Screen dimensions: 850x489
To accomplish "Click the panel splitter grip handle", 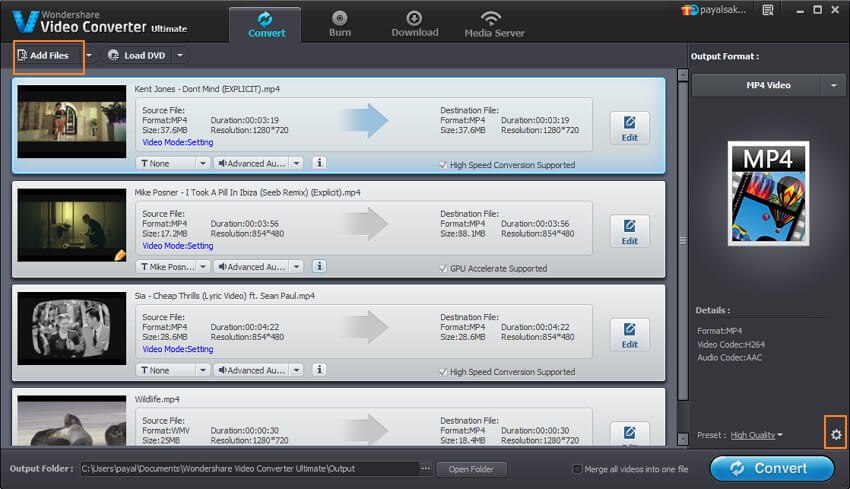I will click(x=683, y=240).
